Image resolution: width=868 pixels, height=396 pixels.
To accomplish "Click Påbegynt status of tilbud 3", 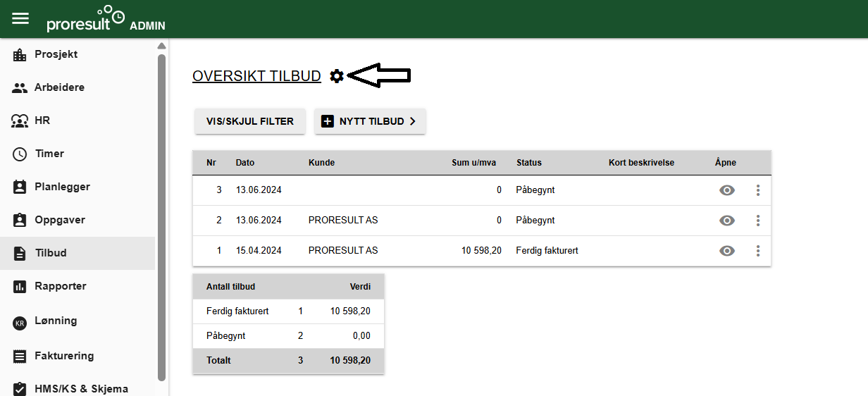I will click(x=535, y=190).
